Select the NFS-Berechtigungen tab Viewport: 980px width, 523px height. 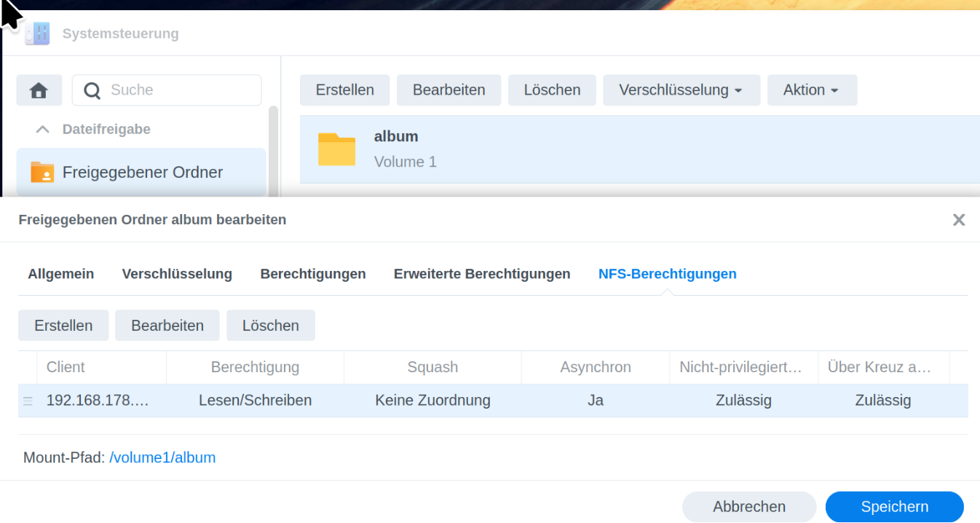(668, 274)
